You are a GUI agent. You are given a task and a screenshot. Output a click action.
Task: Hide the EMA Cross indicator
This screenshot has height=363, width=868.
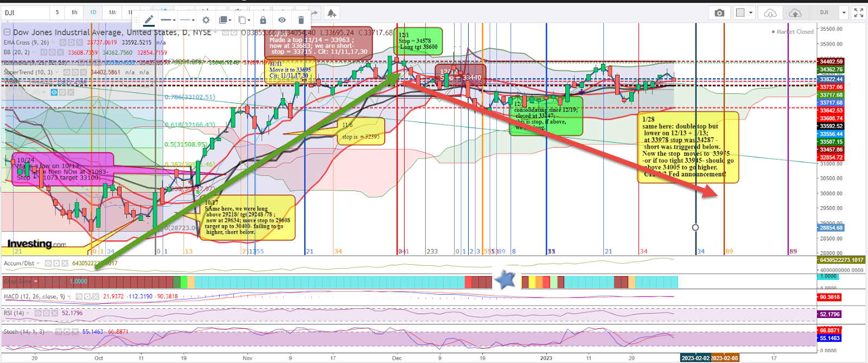(x=63, y=42)
